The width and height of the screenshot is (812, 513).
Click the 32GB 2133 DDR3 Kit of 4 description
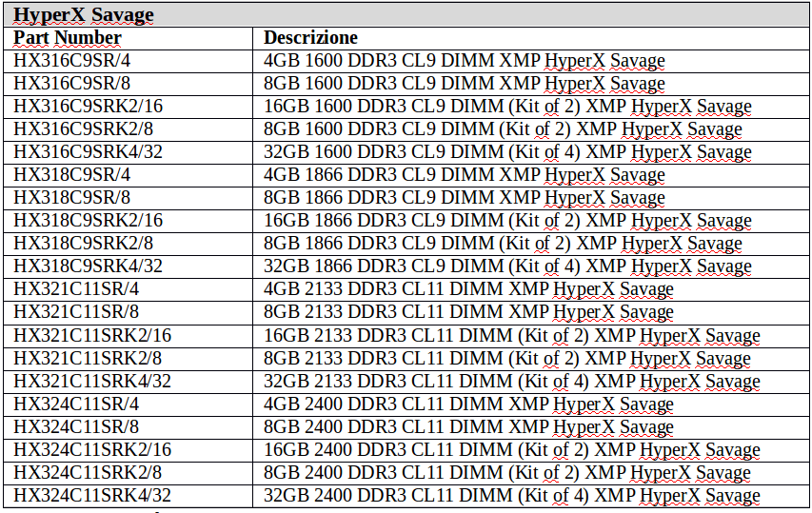pos(511,382)
